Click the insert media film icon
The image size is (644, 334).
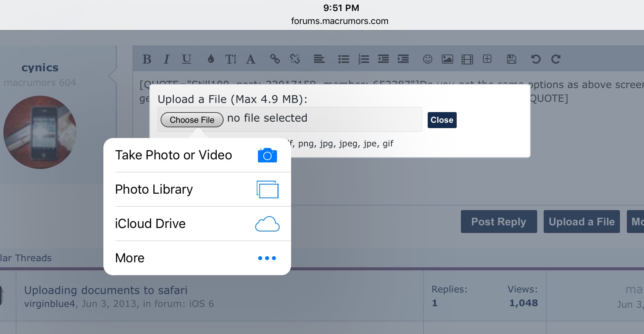467,59
